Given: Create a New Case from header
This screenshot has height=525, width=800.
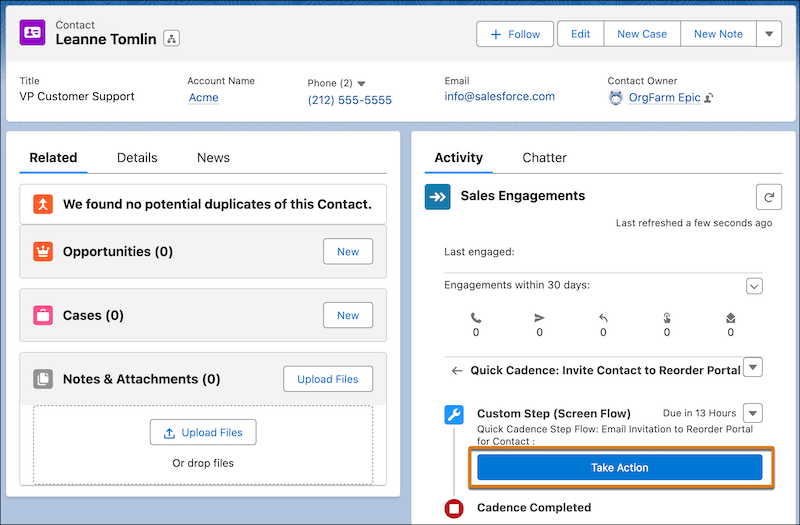Looking at the screenshot, I should pyautogui.click(x=642, y=34).
